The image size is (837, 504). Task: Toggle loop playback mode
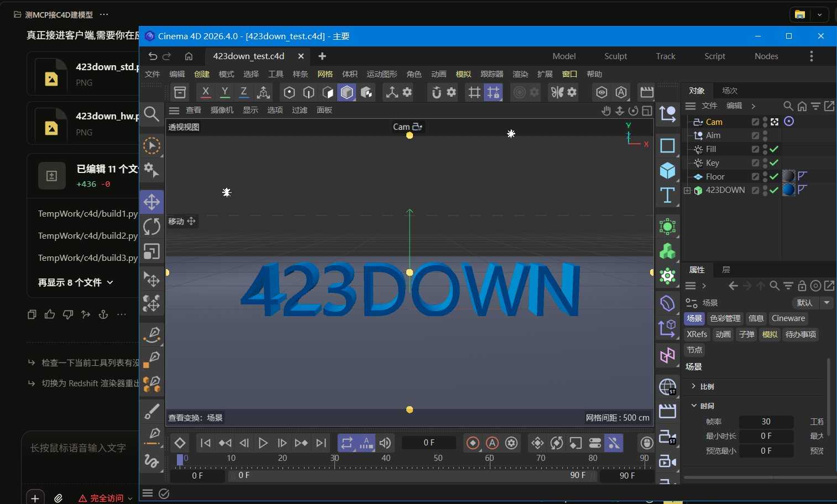pyautogui.click(x=347, y=443)
